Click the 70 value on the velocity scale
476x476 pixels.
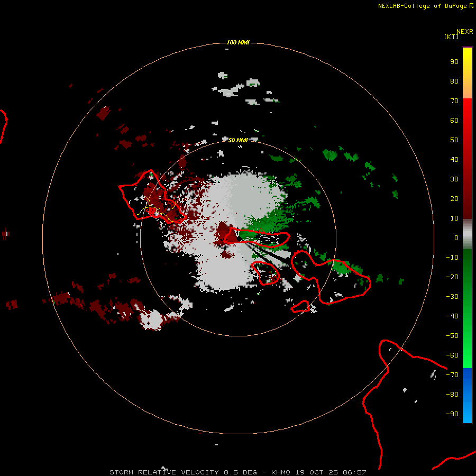point(454,101)
